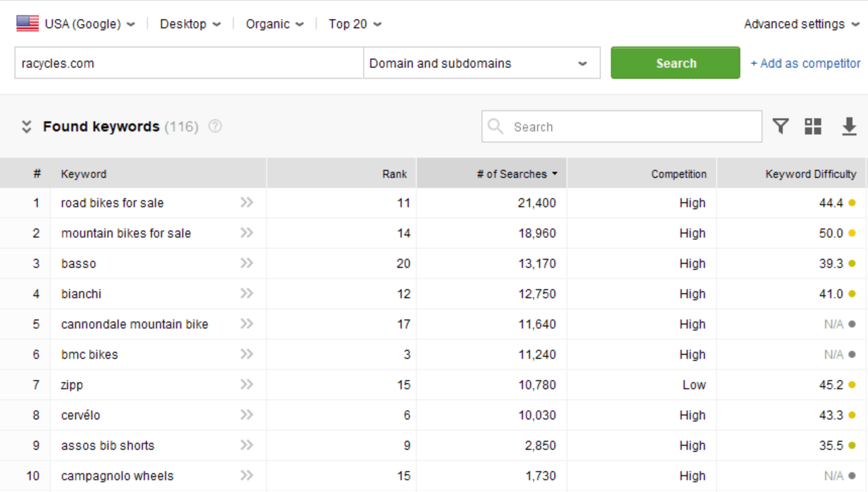This screenshot has height=492, width=868.
Task: Click the 35.5 keyword difficulty value
Action: (x=831, y=445)
